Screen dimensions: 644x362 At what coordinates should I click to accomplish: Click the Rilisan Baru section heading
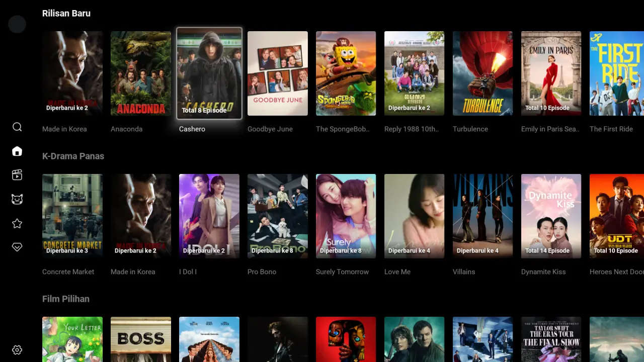point(66,13)
